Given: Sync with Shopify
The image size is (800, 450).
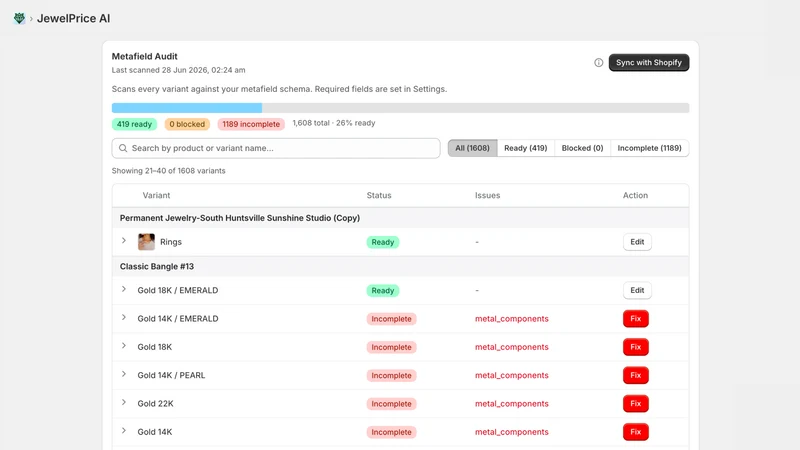Looking at the screenshot, I should (648, 63).
